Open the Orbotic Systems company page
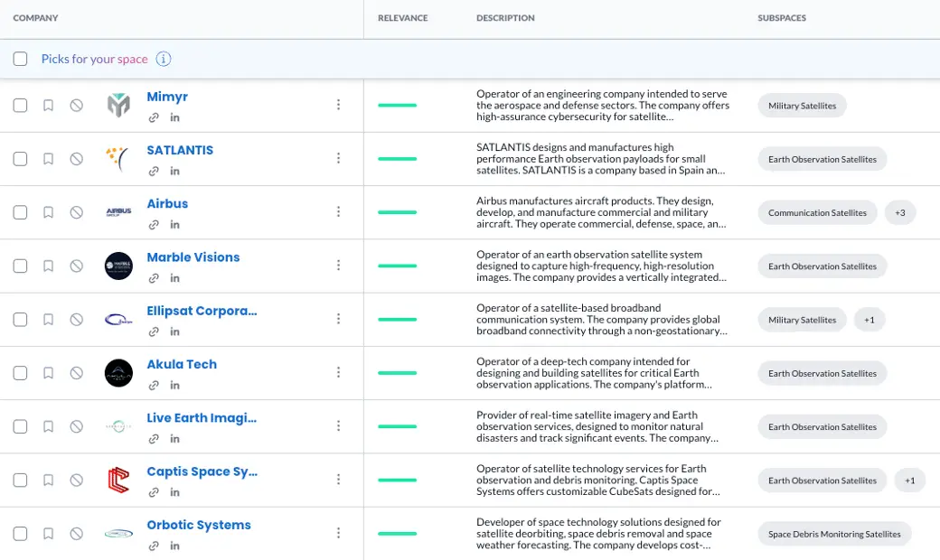 [199, 525]
